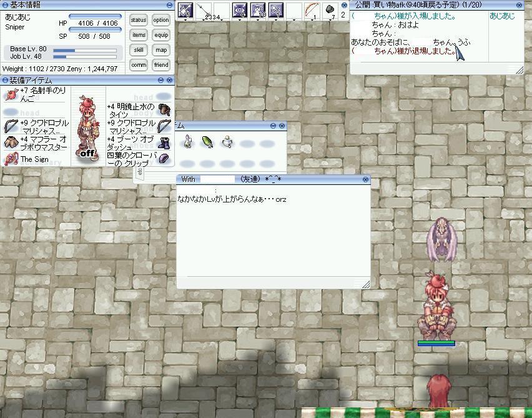The width and height of the screenshot is (532, 418).
Task: Click the hotbar page number 2
Action: pyautogui.click(x=343, y=15)
